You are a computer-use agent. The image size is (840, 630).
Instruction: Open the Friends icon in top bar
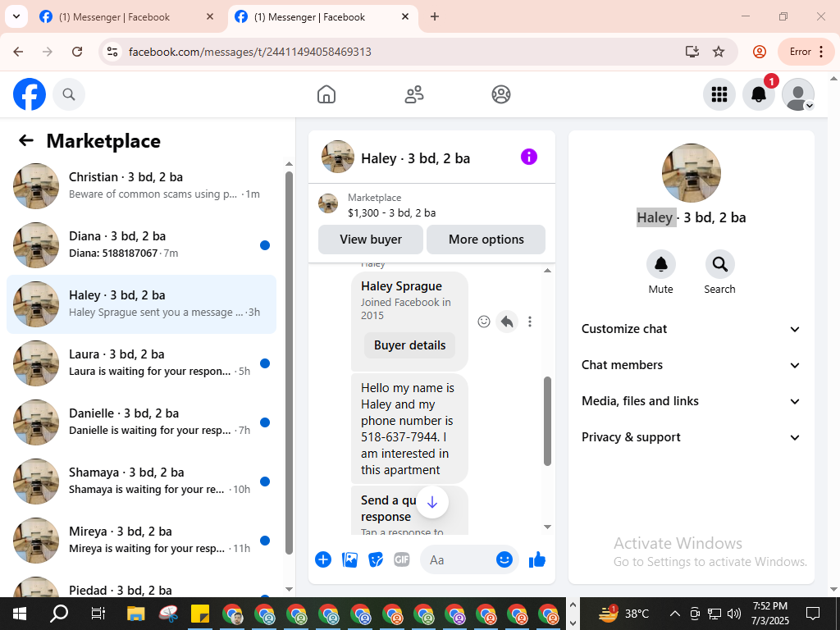click(413, 94)
